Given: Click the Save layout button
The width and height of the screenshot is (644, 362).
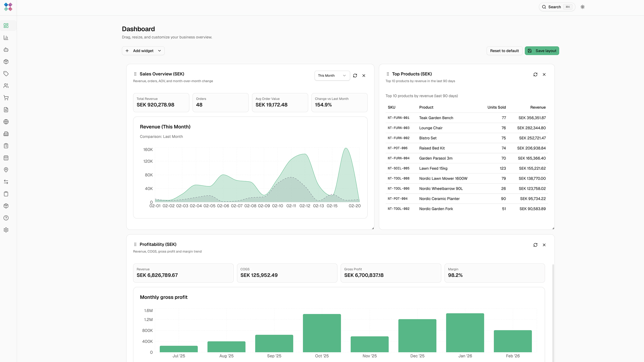Looking at the screenshot, I should [542, 51].
